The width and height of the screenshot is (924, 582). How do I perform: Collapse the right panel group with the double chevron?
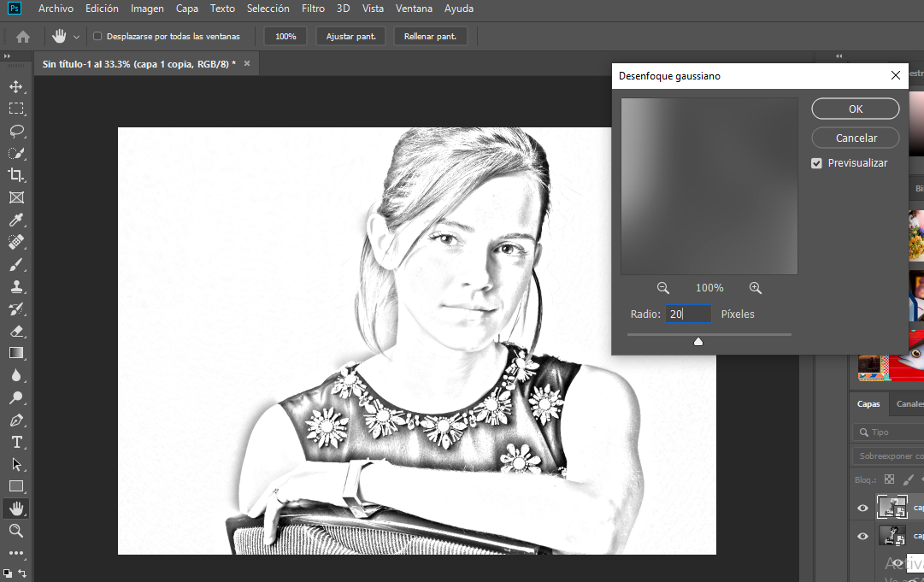[839, 56]
